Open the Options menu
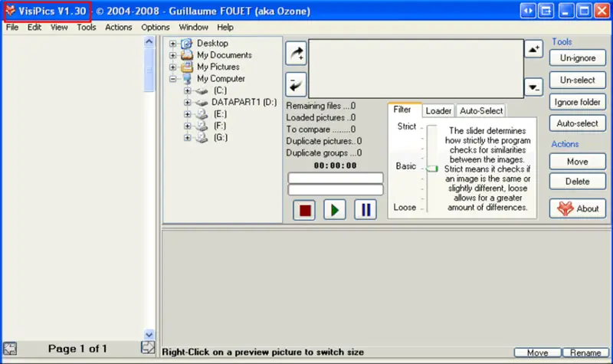 click(156, 28)
